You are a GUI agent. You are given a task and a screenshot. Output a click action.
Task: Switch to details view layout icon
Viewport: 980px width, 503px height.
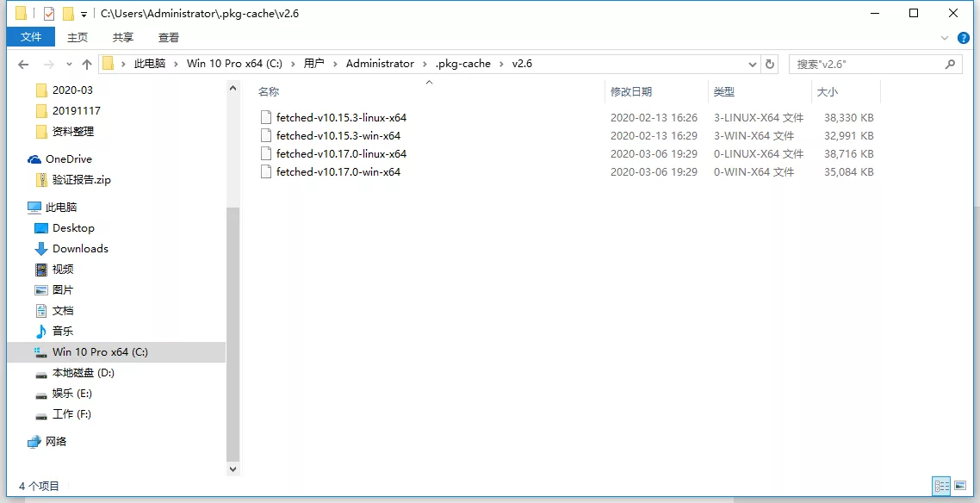click(x=941, y=485)
